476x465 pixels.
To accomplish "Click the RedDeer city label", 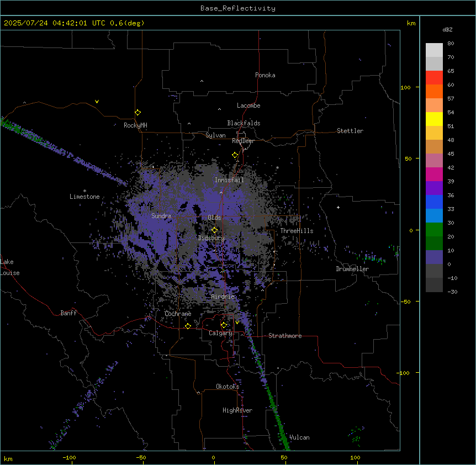I will (x=243, y=141).
